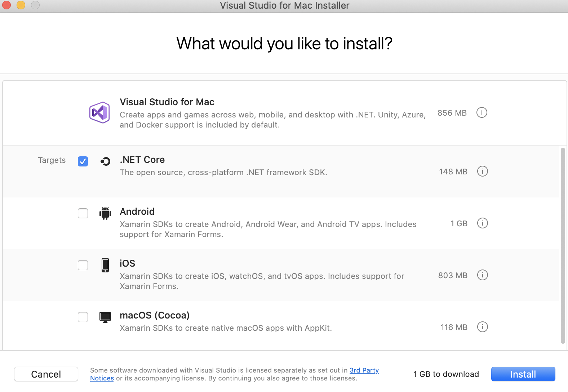Click the .NET Core logo icon
The height and width of the screenshot is (392, 568).
point(105,161)
